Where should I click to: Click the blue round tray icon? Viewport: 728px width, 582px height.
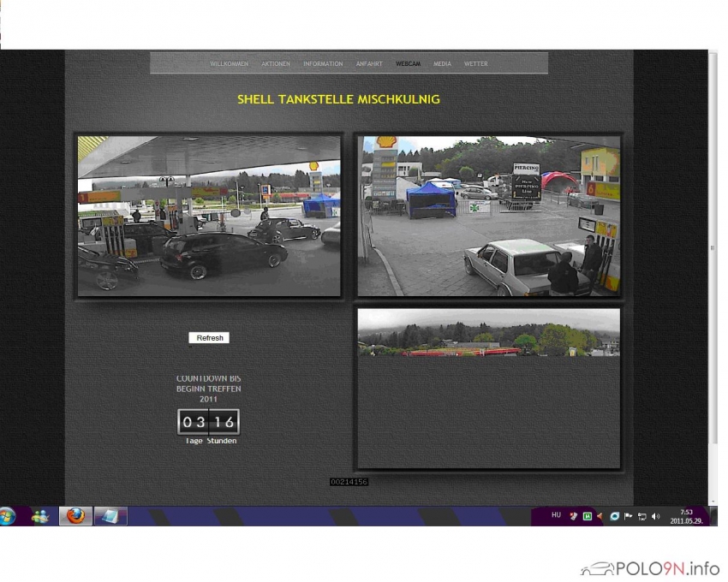point(614,516)
